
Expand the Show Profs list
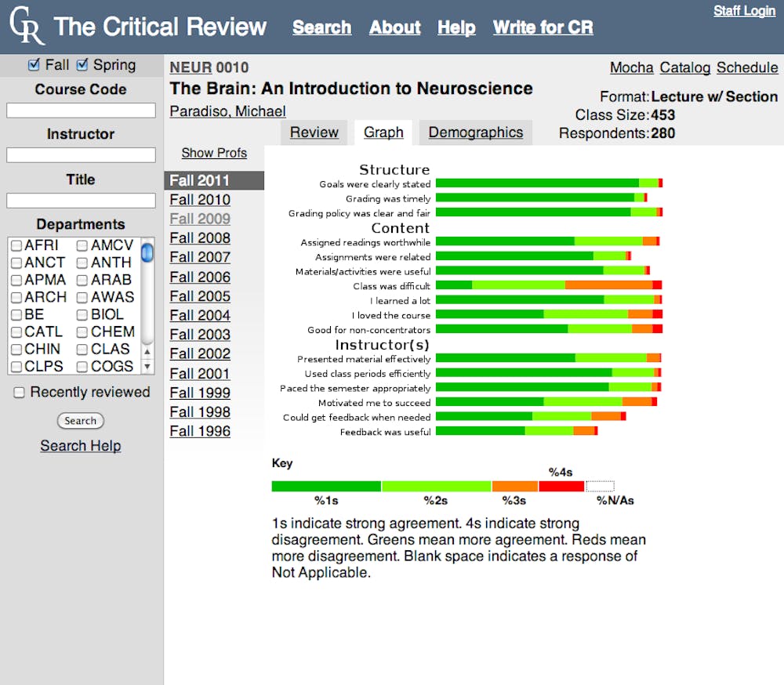tap(214, 153)
